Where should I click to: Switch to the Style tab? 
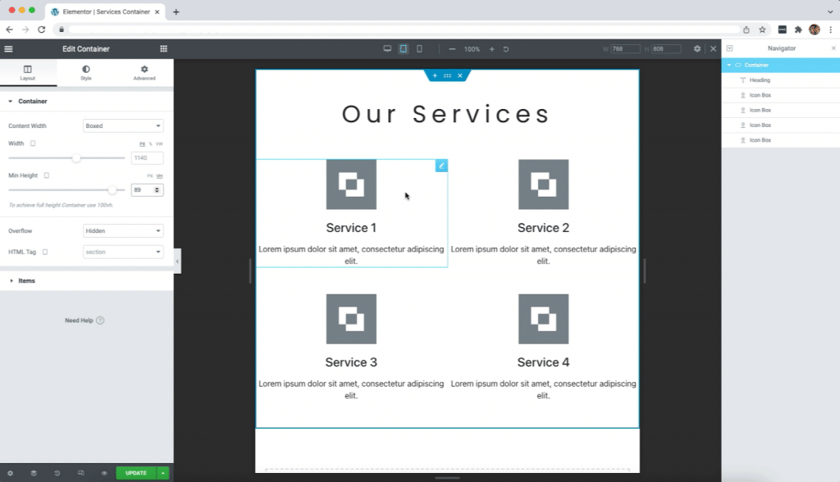point(86,72)
